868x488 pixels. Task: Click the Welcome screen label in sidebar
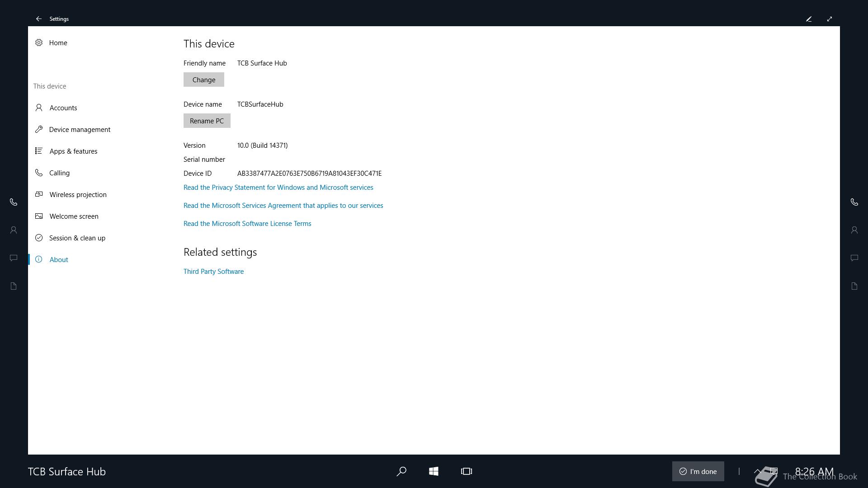74,216
